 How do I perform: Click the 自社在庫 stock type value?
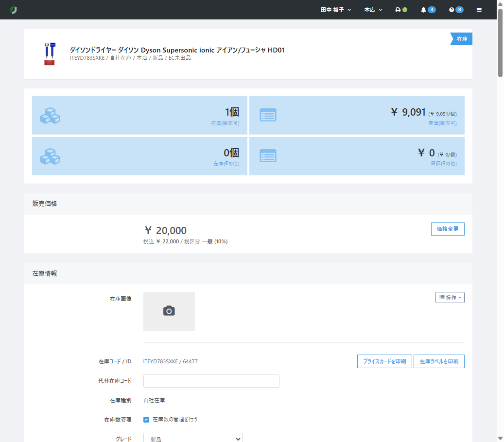(x=154, y=400)
